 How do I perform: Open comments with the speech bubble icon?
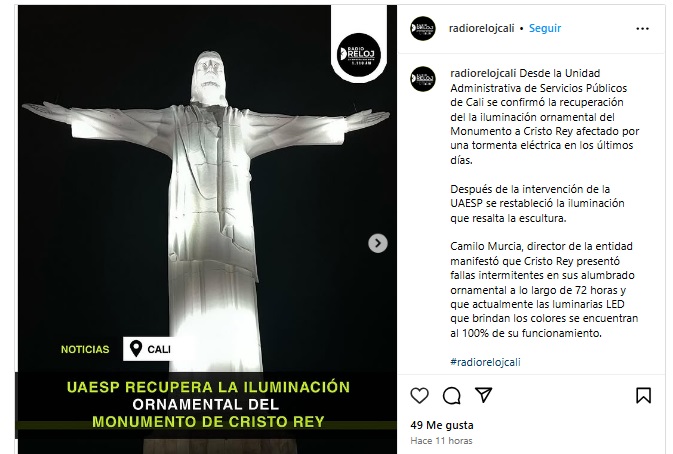coord(452,395)
